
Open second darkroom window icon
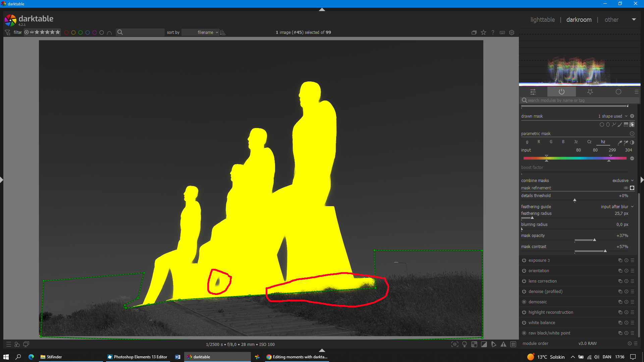tap(26, 344)
